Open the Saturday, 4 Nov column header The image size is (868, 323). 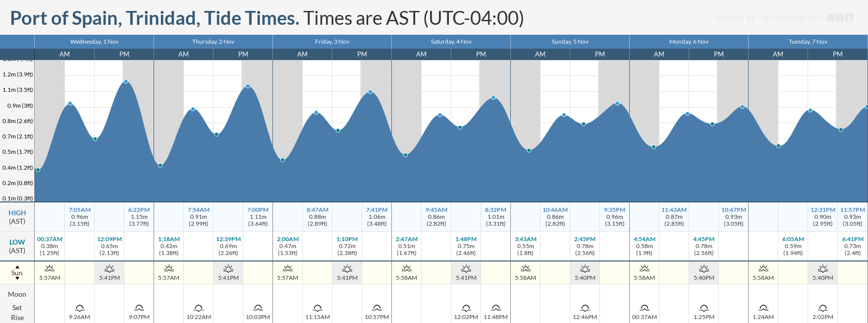[451, 42]
